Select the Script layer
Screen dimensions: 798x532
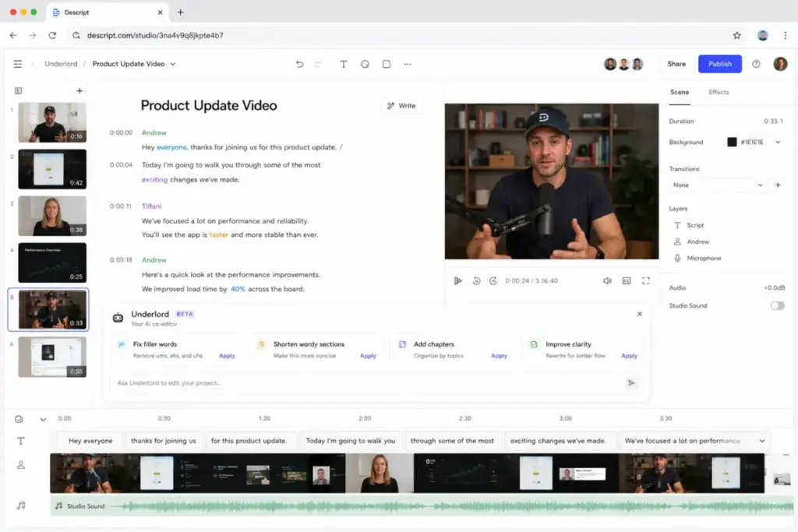(694, 225)
